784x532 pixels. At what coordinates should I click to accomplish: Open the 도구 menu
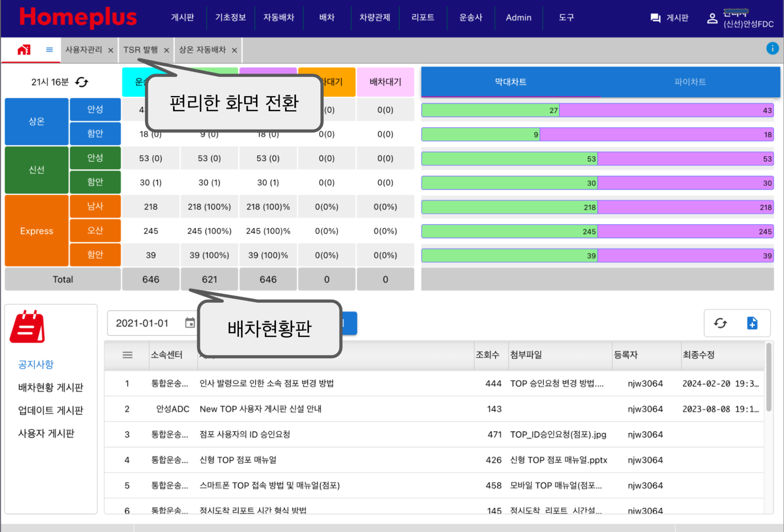click(x=566, y=18)
